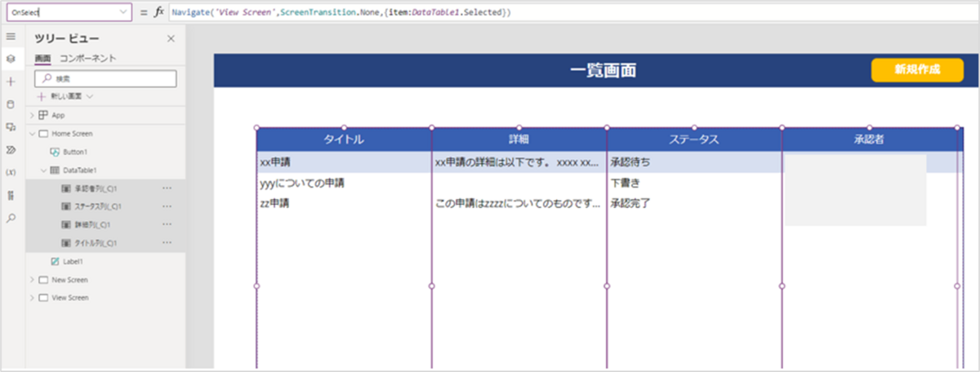This screenshot has height=372, width=980.
Task: Open the Variables (x) icon
Action: [x=11, y=173]
